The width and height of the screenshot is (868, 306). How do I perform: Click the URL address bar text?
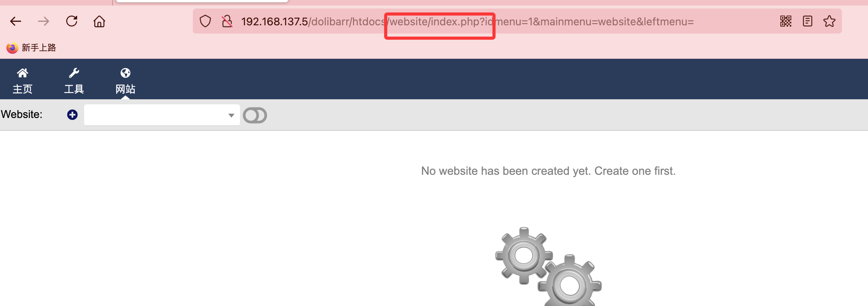[x=468, y=21]
